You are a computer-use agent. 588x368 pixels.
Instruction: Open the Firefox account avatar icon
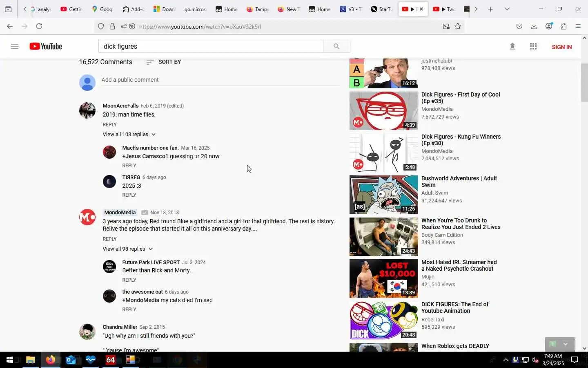(x=549, y=26)
